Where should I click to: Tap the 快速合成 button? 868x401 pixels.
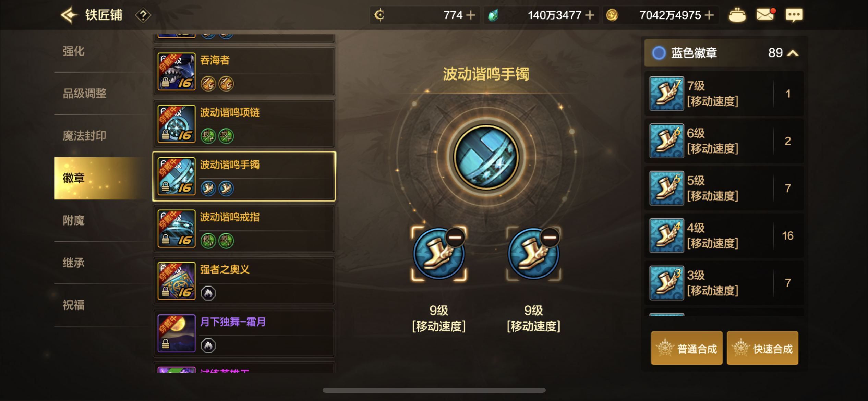762,348
